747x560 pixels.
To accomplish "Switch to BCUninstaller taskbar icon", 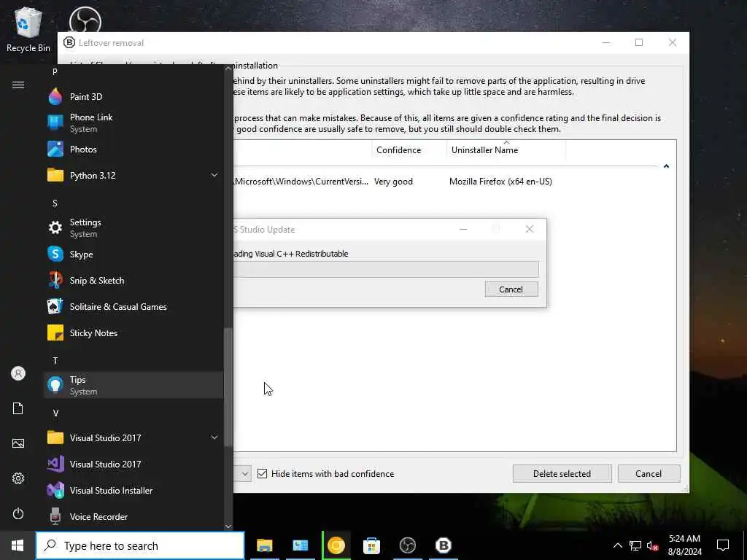I will pyautogui.click(x=443, y=545).
